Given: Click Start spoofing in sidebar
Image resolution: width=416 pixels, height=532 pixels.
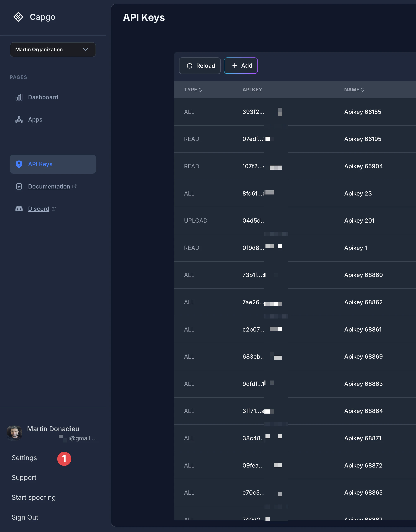Looking at the screenshot, I should 34,497.
